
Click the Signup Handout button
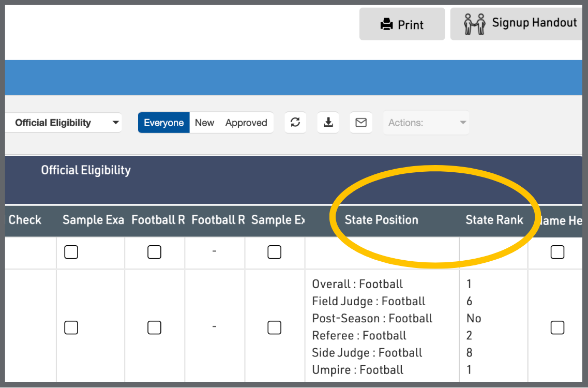519,24
